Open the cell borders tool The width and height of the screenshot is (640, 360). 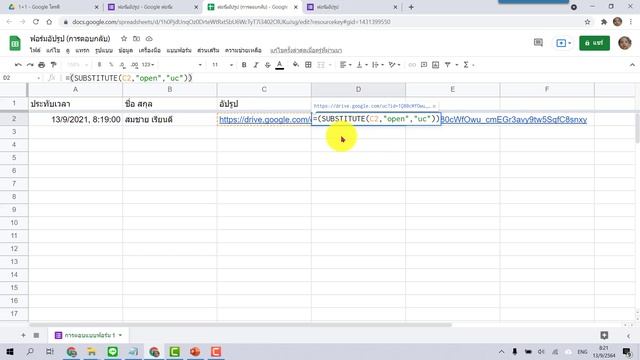coord(308,65)
